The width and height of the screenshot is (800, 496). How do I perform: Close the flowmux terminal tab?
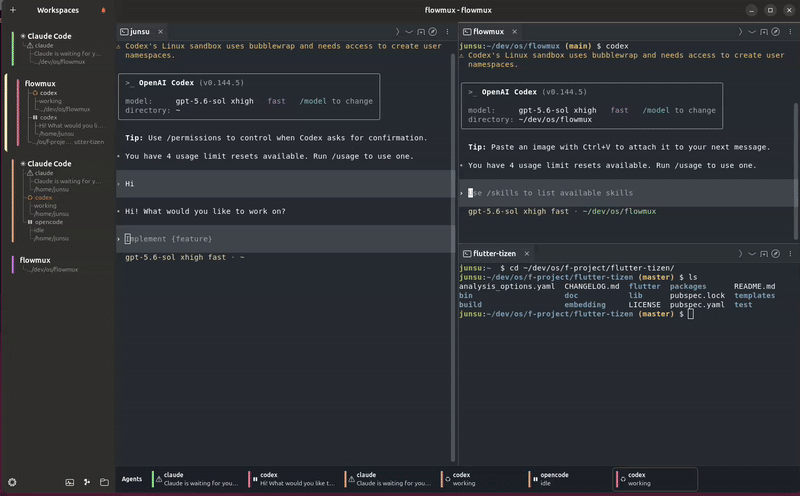tap(514, 32)
